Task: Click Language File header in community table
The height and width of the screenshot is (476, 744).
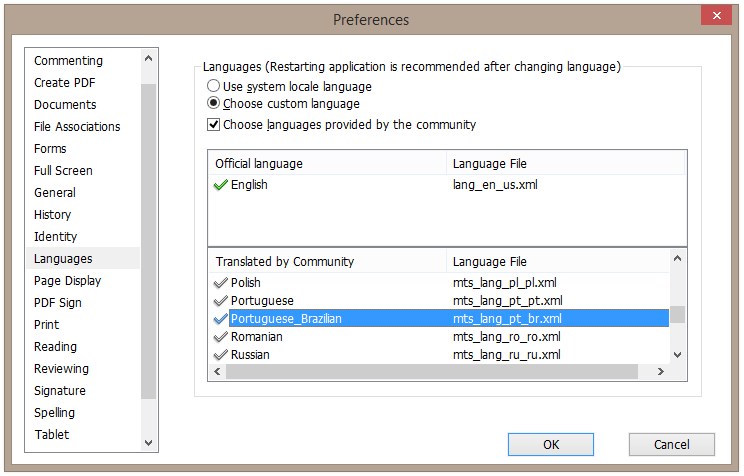Action: 558,261
